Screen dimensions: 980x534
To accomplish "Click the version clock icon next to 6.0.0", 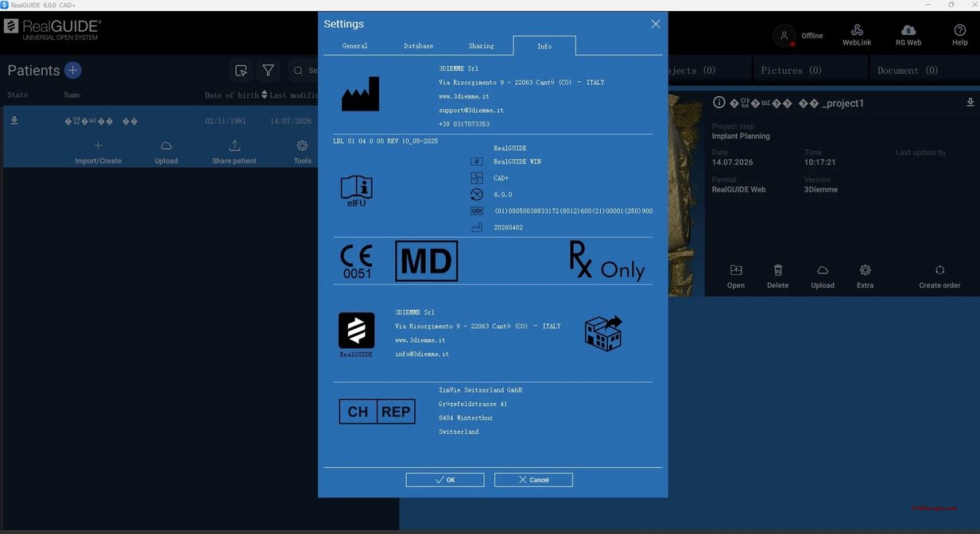I will pyautogui.click(x=477, y=194).
